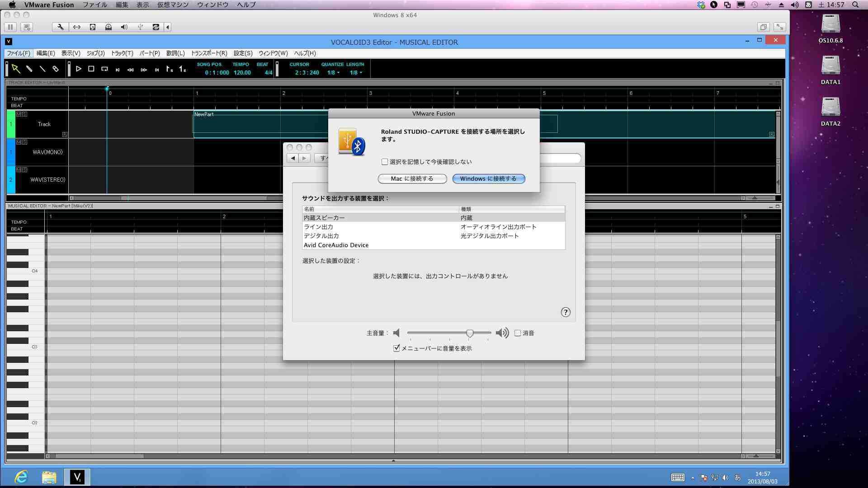Open the 歌詞(L) menu
This screenshot has height=488, width=868.
[175, 53]
